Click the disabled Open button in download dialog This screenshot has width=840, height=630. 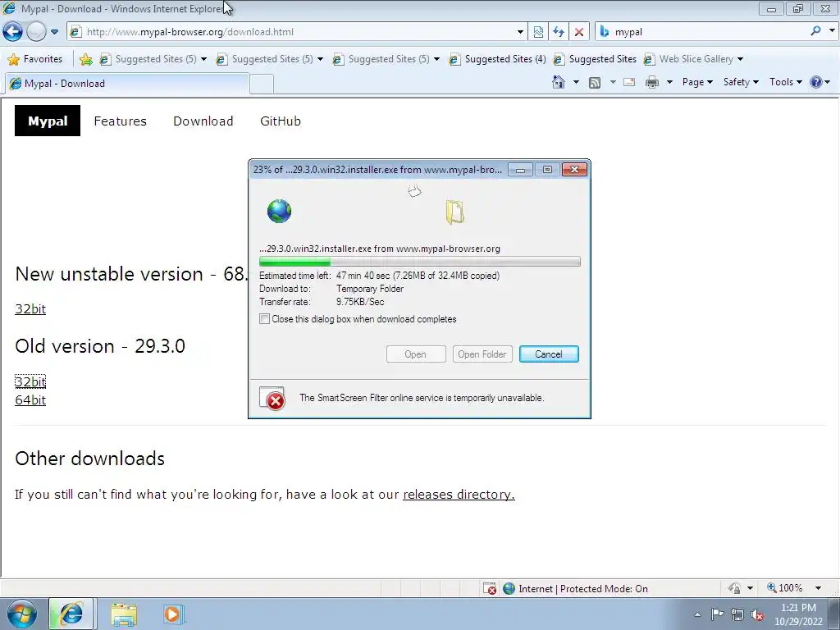pos(416,354)
